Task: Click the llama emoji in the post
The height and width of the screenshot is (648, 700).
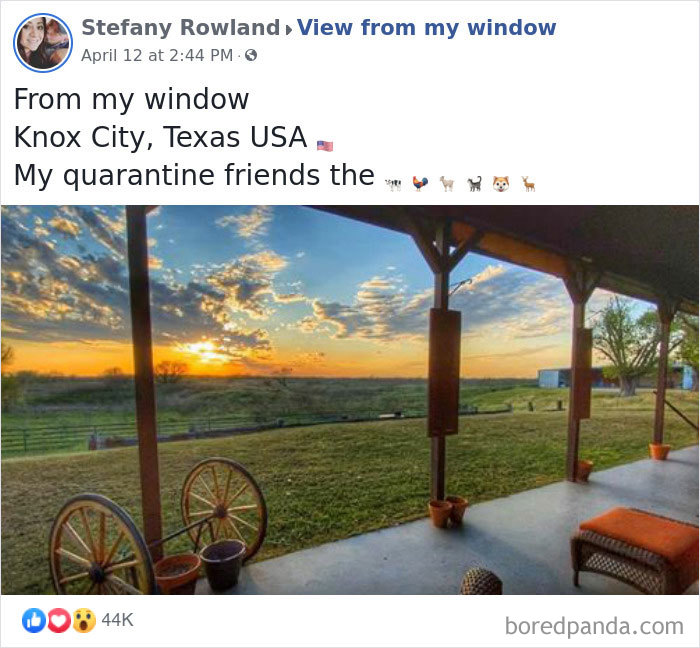Action: click(x=447, y=183)
